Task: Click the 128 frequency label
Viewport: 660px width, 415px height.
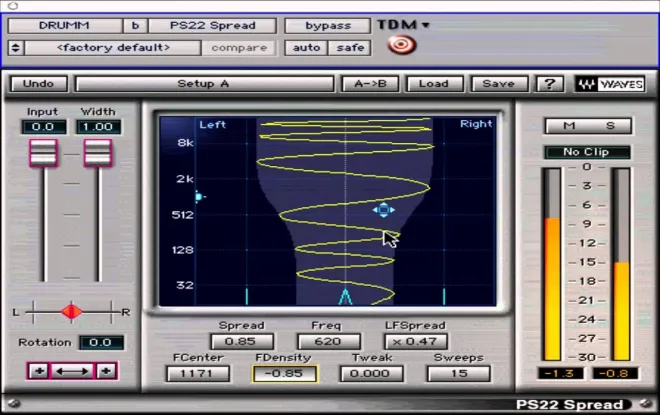Action: [183, 250]
